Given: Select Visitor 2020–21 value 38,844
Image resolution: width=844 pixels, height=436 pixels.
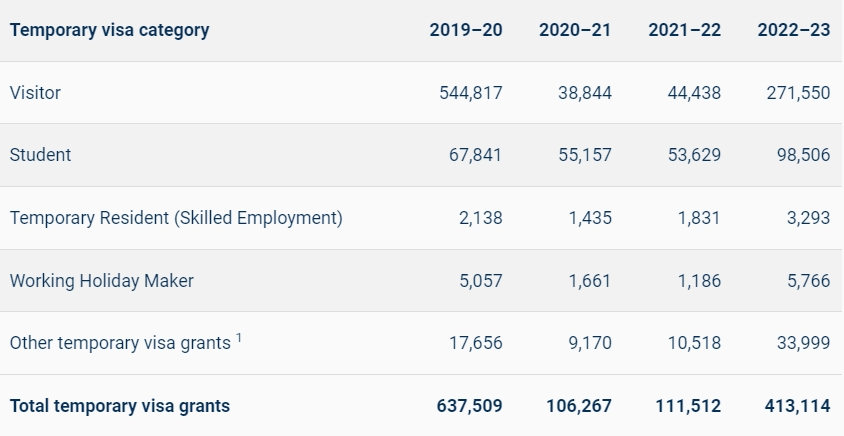Looking at the screenshot, I should pos(585,93).
